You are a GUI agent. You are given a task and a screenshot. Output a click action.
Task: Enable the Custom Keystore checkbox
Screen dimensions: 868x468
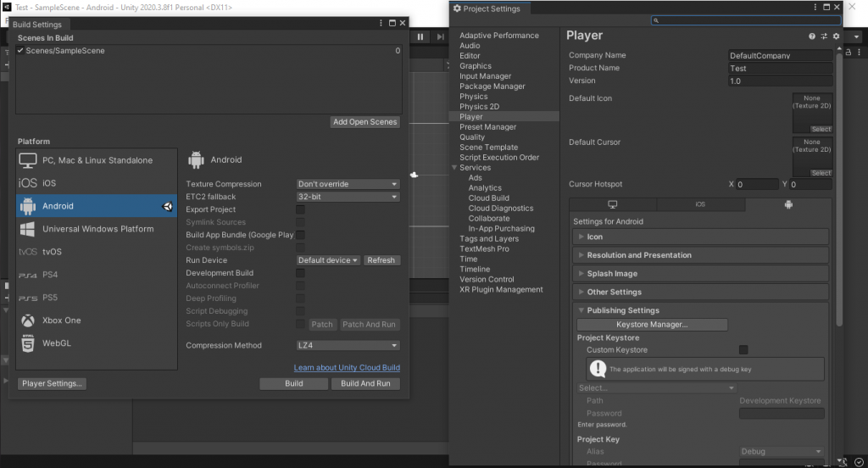click(x=743, y=349)
